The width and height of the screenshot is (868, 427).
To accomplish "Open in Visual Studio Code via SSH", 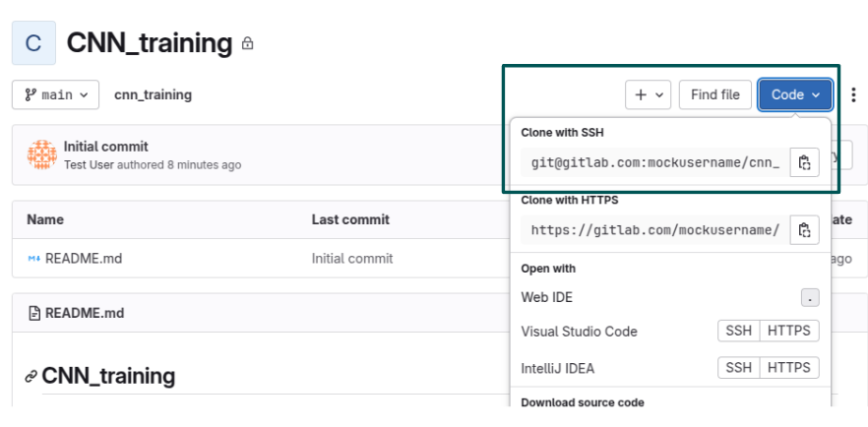I will [738, 332].
